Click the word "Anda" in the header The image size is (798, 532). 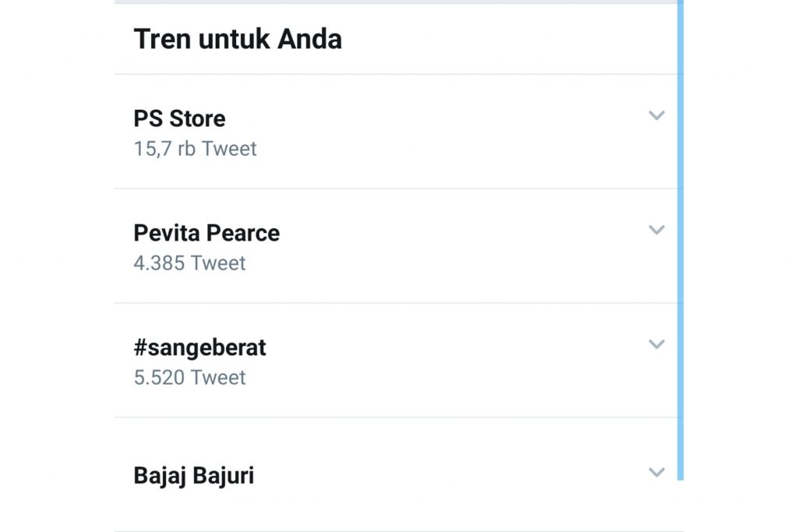[312, 39]
